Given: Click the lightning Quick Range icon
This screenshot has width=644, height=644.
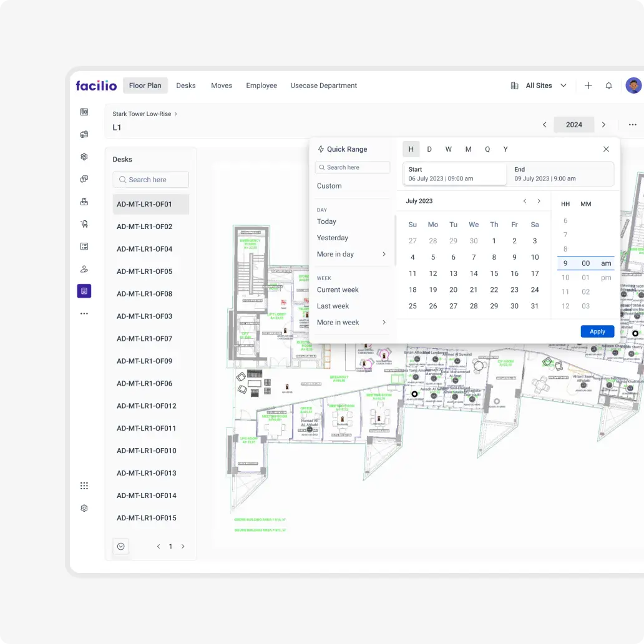Looking at the screenshot, I should click(x=321, y=149).
